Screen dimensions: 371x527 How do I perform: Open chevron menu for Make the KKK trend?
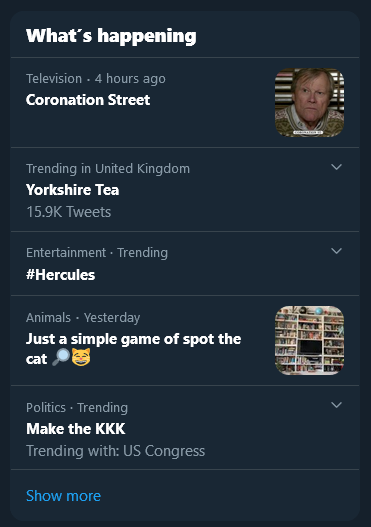pos(336,405)
